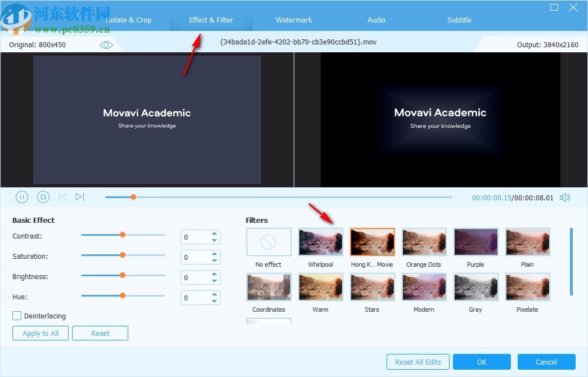
Task: Click the Contrast slider handle
Action: point(123,235)
